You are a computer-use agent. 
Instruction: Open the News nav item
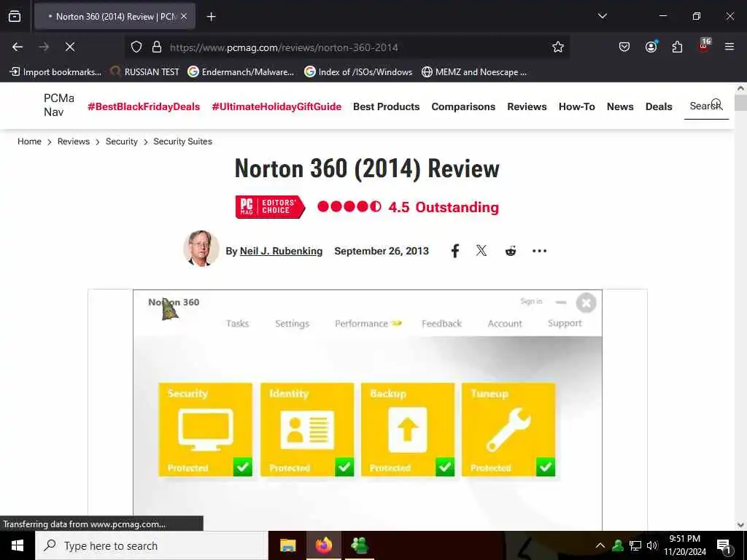[x=620, y=106]
